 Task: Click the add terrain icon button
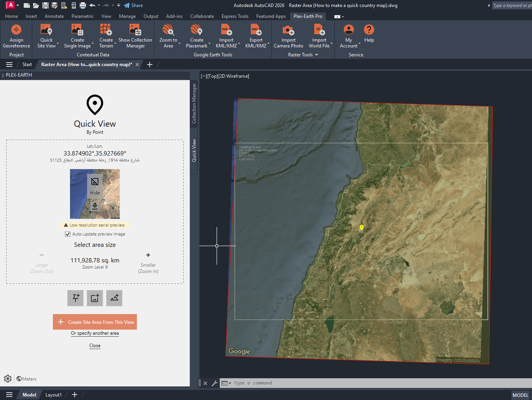click(114, 298)
